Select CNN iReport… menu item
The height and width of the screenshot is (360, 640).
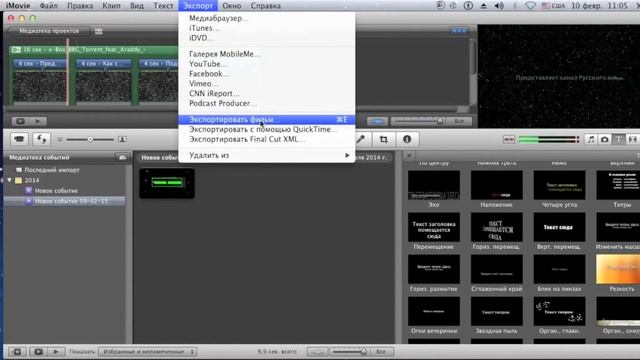pos(267,93)
